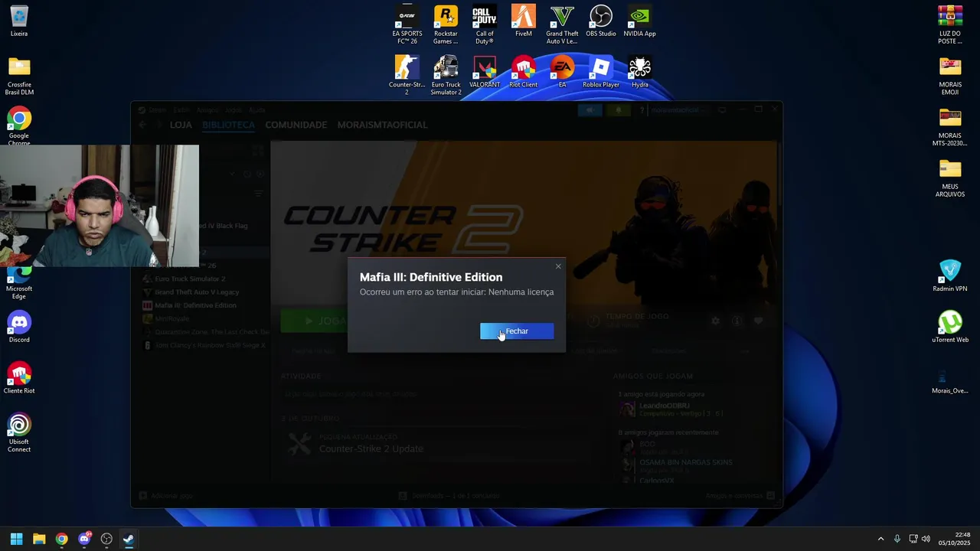Open the Steam icon on the taskbar
The height and width of the screenshot is (551, 980).
[x=129, y=539]
